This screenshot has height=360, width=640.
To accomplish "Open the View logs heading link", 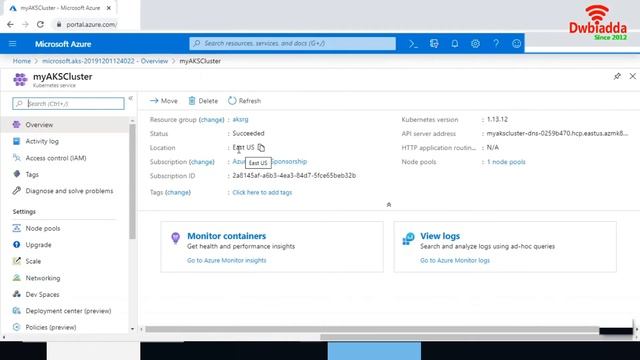I will (440, 236).
